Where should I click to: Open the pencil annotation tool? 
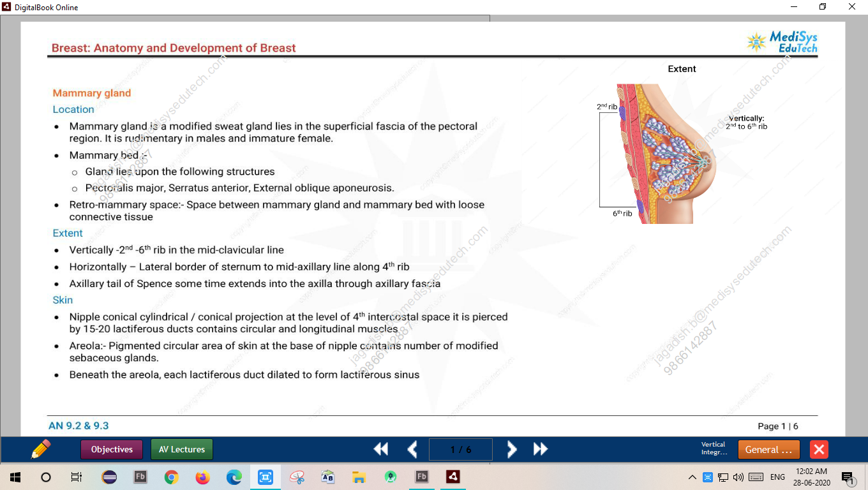point(41,449)
